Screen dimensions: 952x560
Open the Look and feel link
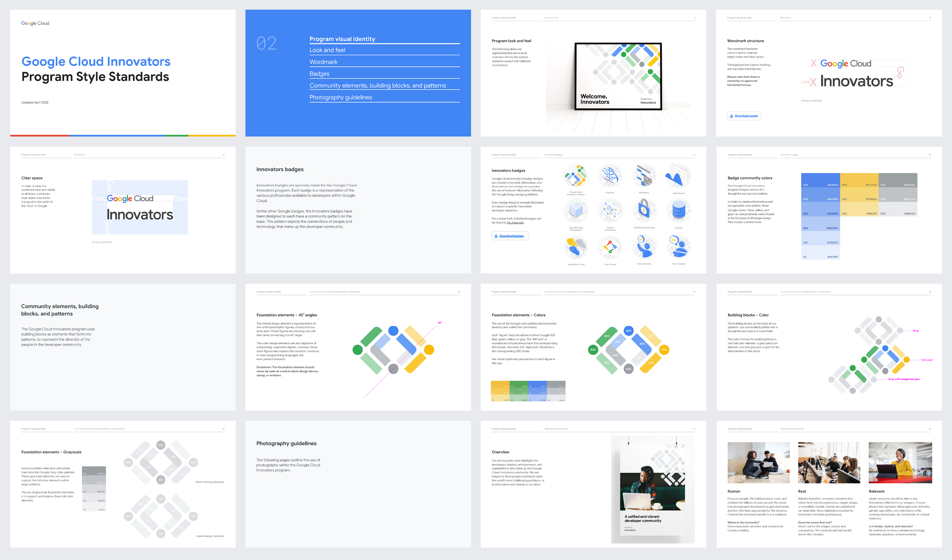click(x=327, y=50)
